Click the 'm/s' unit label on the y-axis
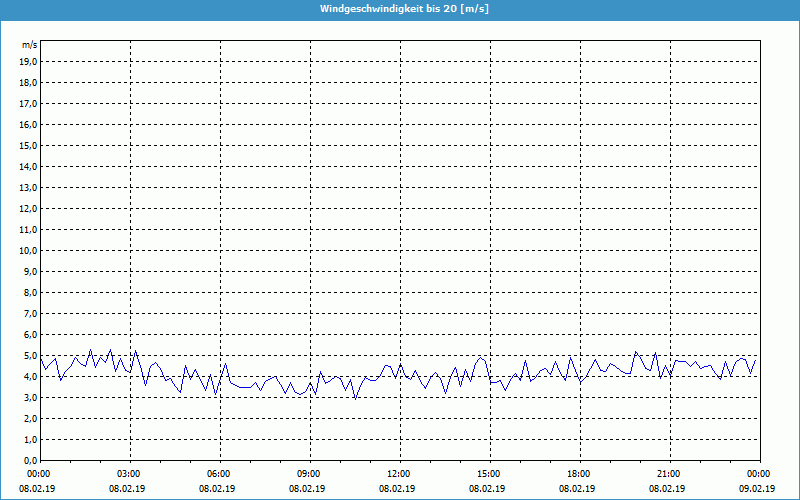Viewport: 800px width, 500px height. tap(29, 45)
